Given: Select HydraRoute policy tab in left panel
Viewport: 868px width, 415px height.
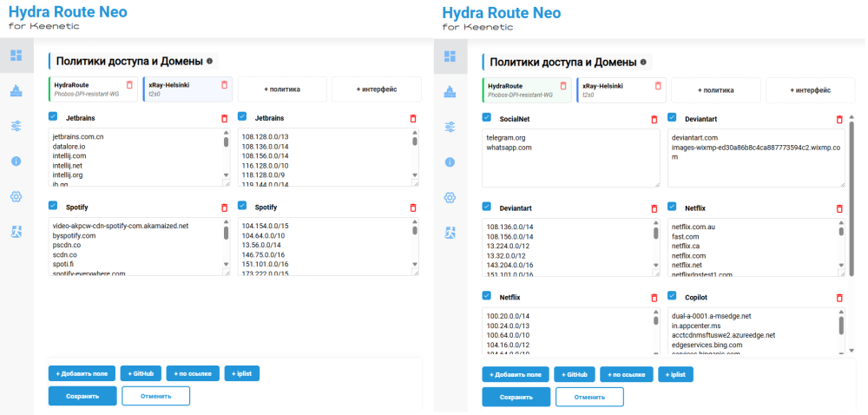Looking at the screenshot, I should coord(87,89).
